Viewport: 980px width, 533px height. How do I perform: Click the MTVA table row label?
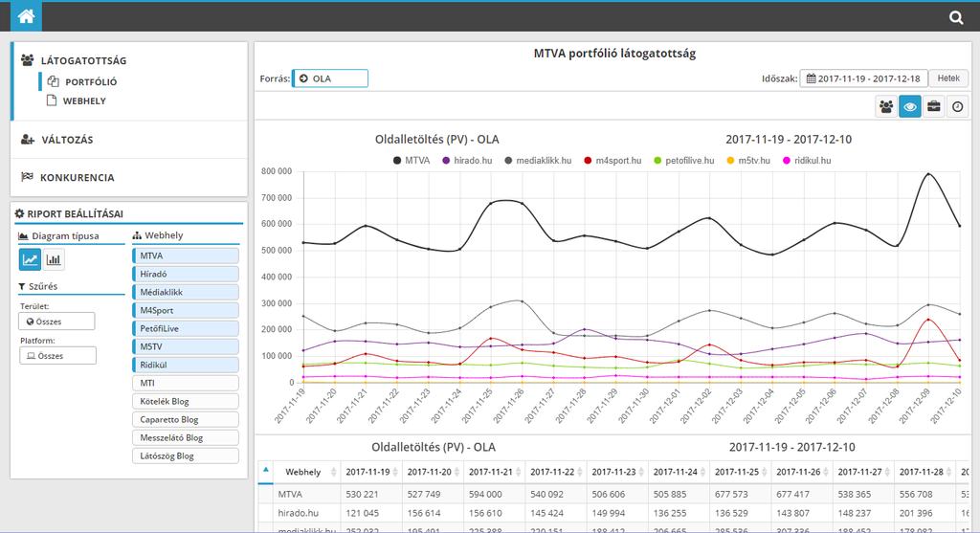point(290,494)
